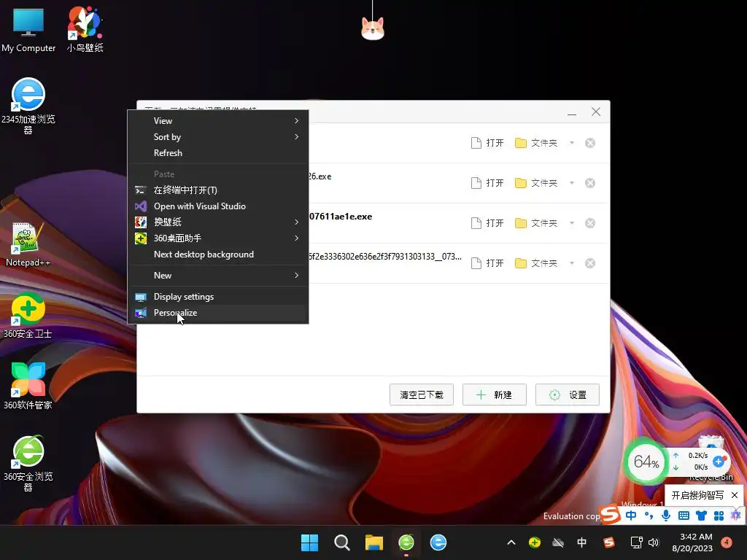The width and height of the screenshot is (747, 560).
Task: Open taskbar Search
Action: click(341, 542)
